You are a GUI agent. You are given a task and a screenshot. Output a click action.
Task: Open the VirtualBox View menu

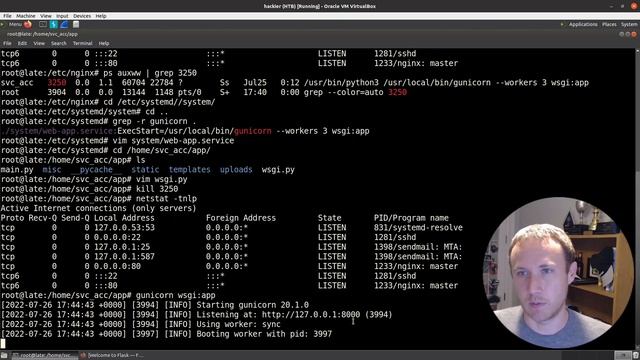click(x=46, y=16)
